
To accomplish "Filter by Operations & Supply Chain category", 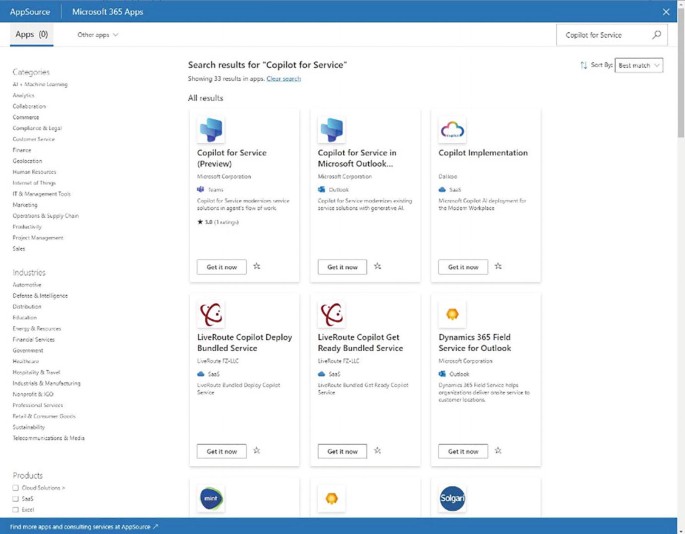I will [46, 215].
